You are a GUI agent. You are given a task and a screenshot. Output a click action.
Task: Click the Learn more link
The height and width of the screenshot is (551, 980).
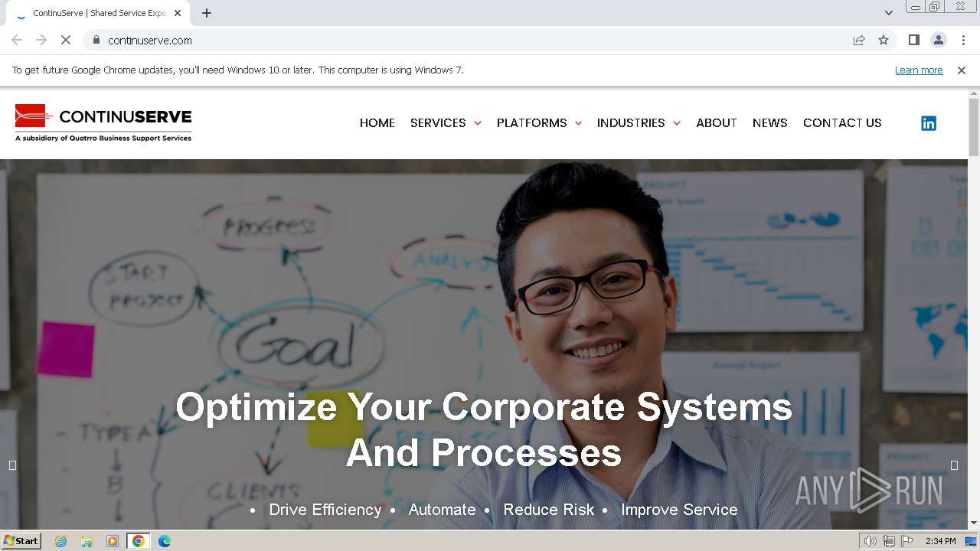[x=919, y=70]
